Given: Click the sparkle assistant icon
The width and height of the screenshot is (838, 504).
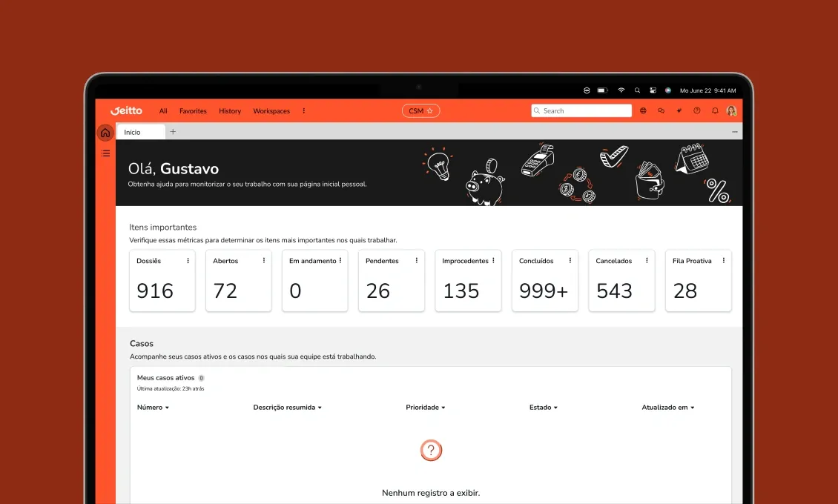Looking at the screenshot, I should click(679, 110).
